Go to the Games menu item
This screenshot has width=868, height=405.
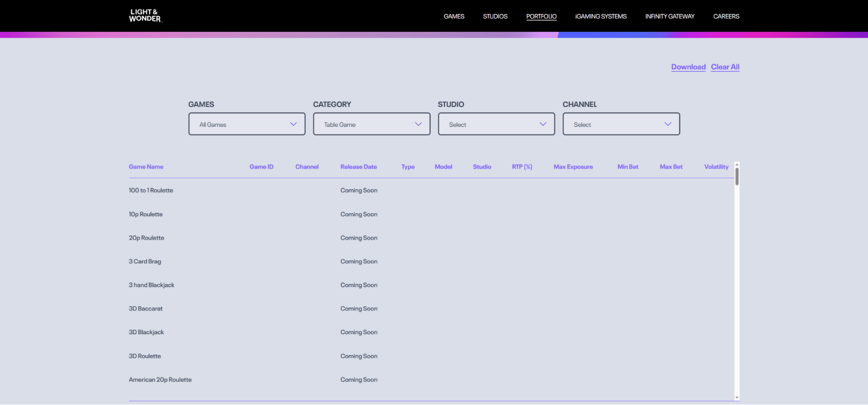pyautogui.click(x=454, y=17)
